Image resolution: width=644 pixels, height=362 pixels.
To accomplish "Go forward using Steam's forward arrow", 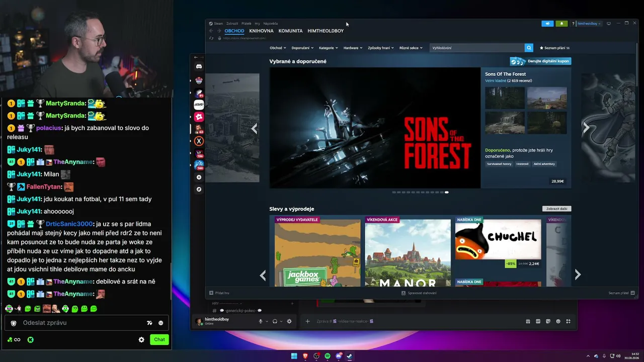I will (x=219, y=31).
